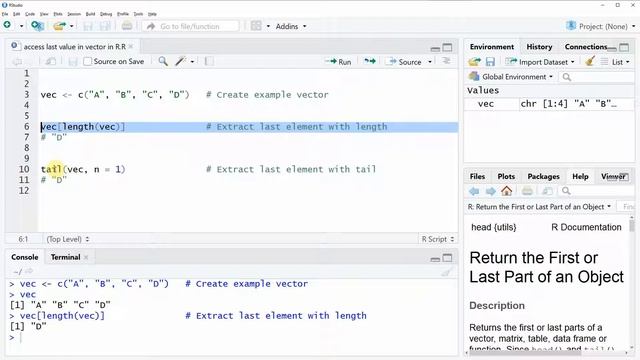Click the Help pane forward arrow
Image resolution: width=640 pixels, height=360 pixels.
490,191
